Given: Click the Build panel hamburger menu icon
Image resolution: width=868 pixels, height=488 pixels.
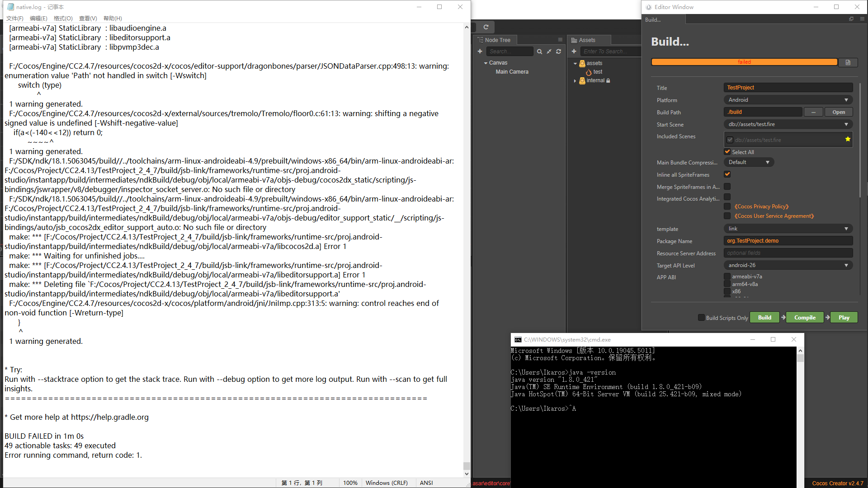Looking at the screenshot, I should coord(862,19).
